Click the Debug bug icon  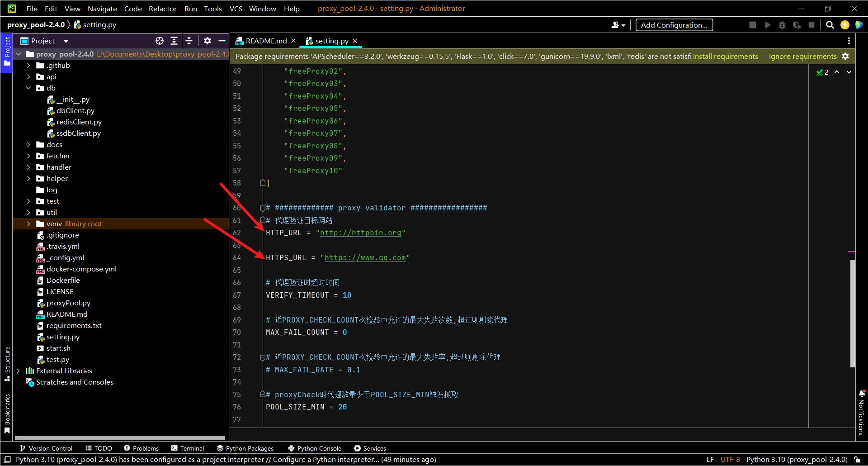782,25
